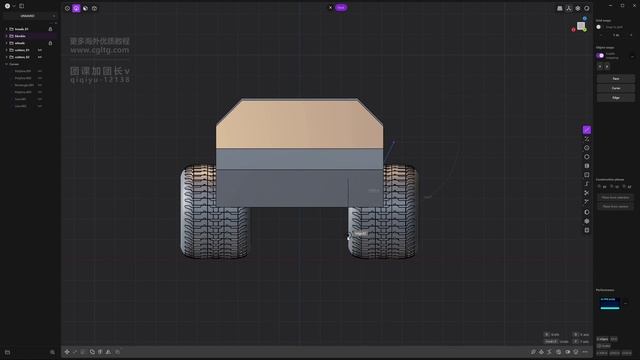Click the Center snap button
640x360 pixels.
click(x=616, y=88)
